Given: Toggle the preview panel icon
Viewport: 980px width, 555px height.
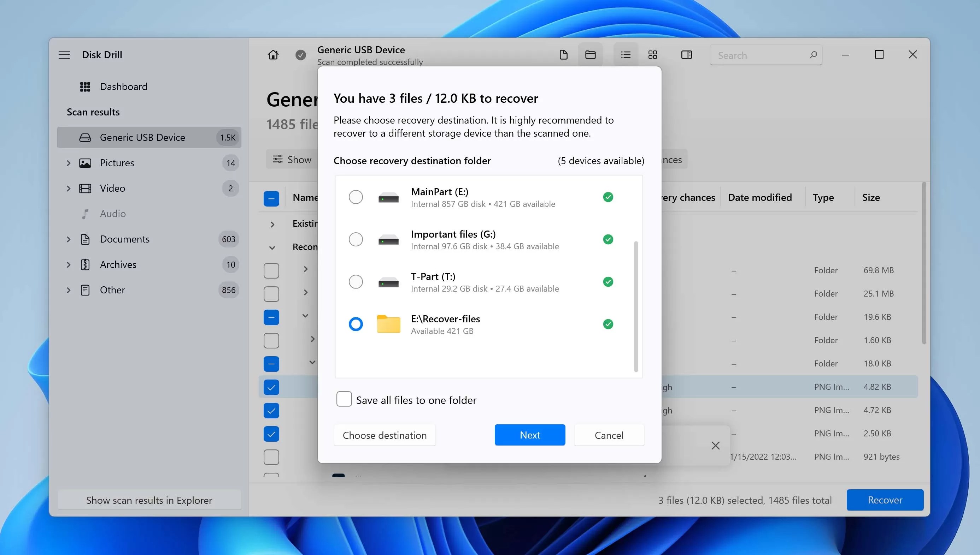Looking at the screenshot, I should [686, 55].
